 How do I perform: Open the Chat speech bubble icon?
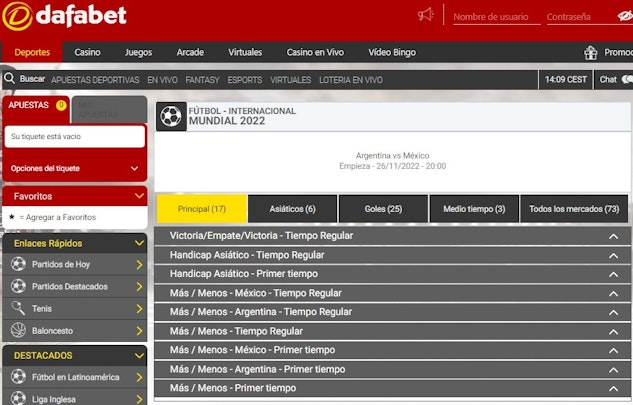pos(627,79)
